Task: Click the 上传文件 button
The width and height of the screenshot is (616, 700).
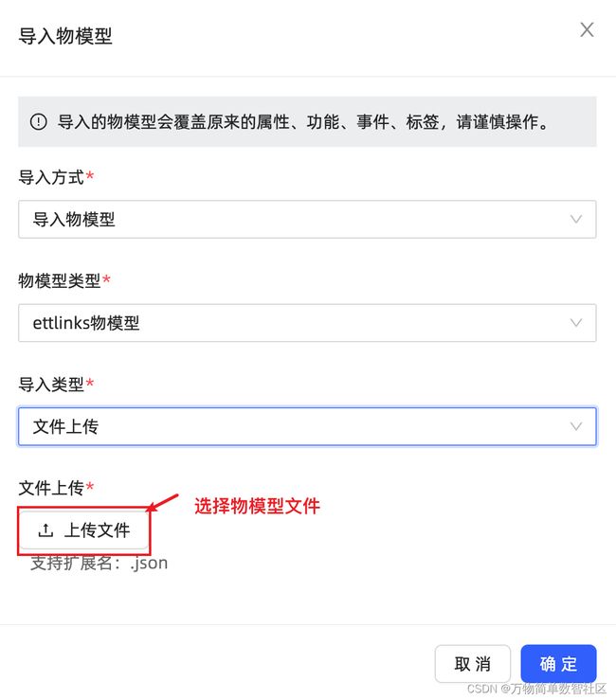Action: click(84, 530)
